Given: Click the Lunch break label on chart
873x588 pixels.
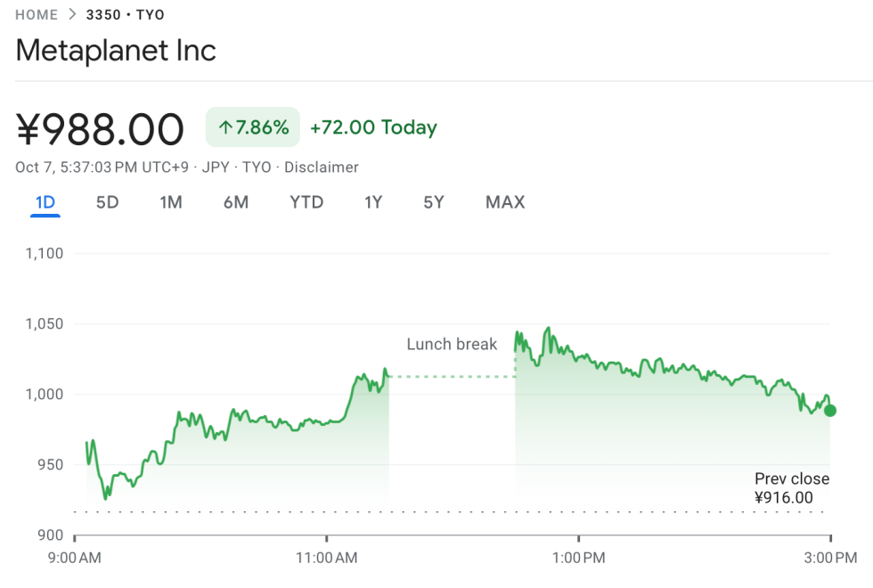Looking at the screenshot, I should 452,344.
